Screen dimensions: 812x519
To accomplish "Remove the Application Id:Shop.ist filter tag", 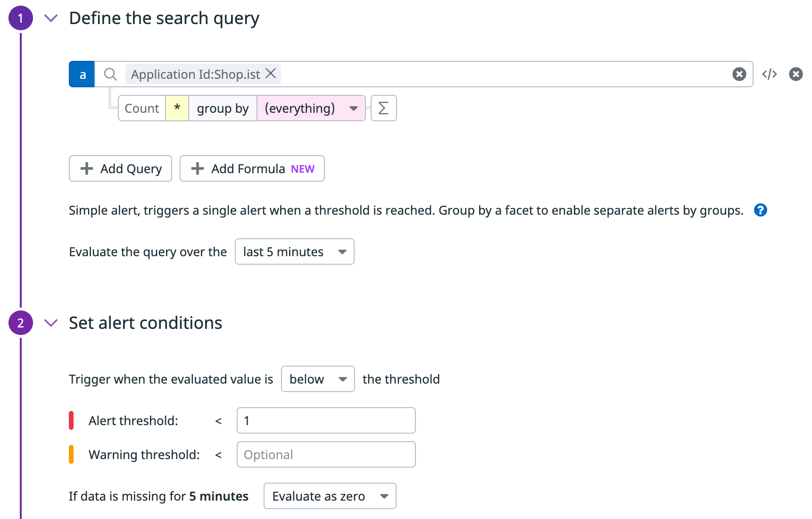I will coord(271,74).
